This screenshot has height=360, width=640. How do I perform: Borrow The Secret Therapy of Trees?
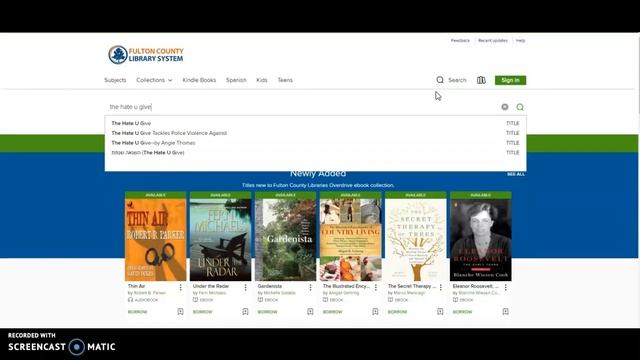click(x=397, y=312)
